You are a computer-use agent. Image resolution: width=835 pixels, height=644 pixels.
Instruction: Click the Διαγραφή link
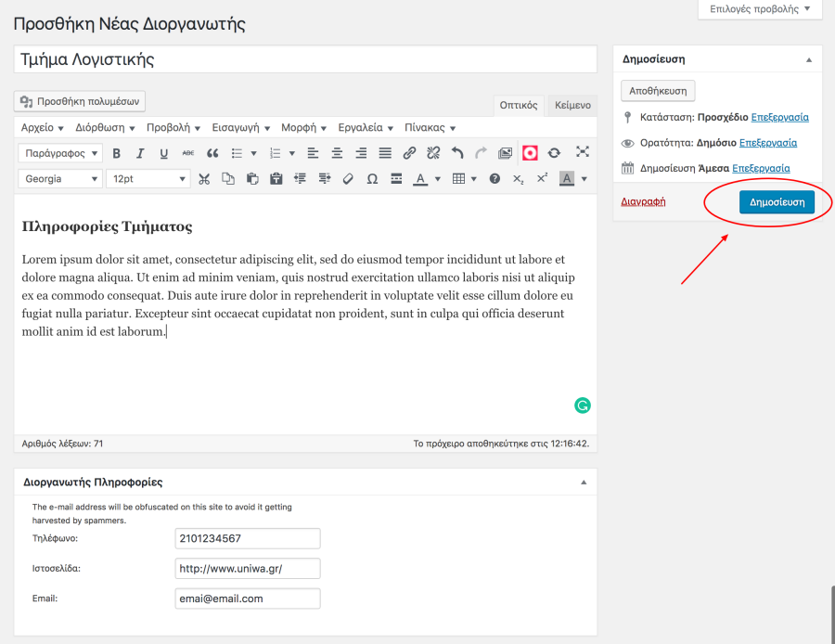tap(643, 201)
